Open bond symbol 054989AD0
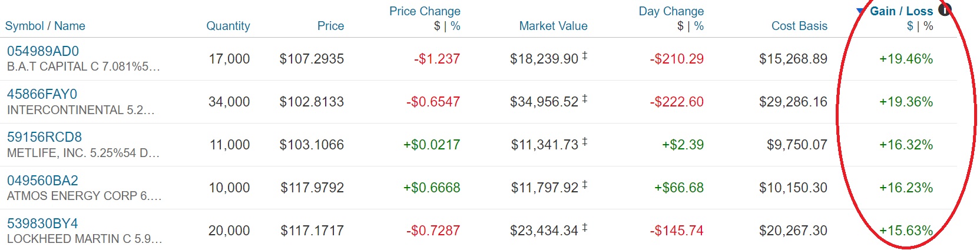 click(43, 51)
